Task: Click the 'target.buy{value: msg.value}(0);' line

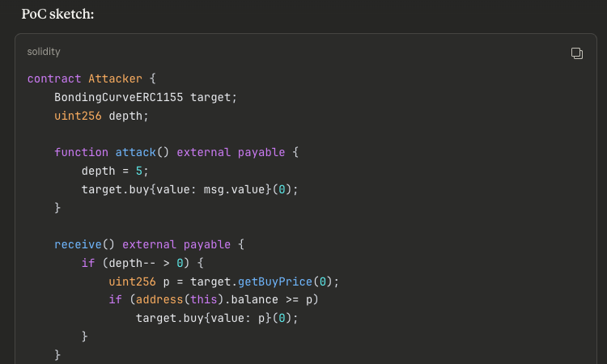Action: click(x=189, y=189)
